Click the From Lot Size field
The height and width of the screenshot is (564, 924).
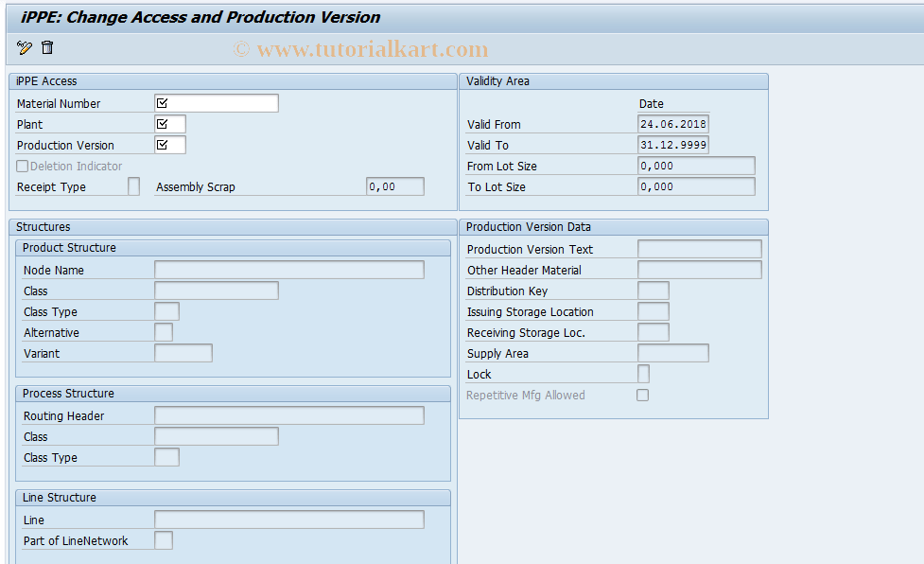coord(696,165)
